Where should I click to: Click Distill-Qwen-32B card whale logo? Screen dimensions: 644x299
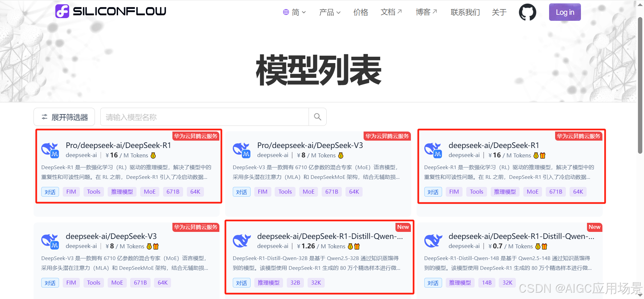click(241, 241)
